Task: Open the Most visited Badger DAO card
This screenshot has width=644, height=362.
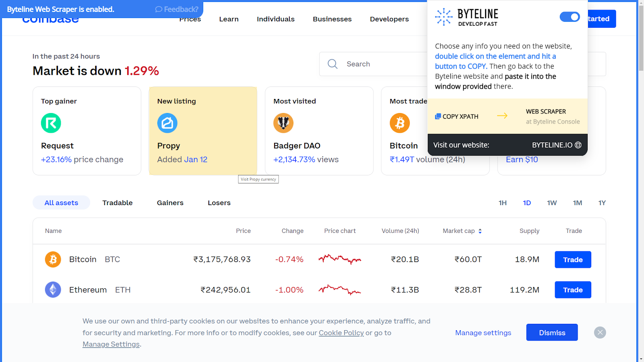Action: pyautogui.click(x=319, y=131)
